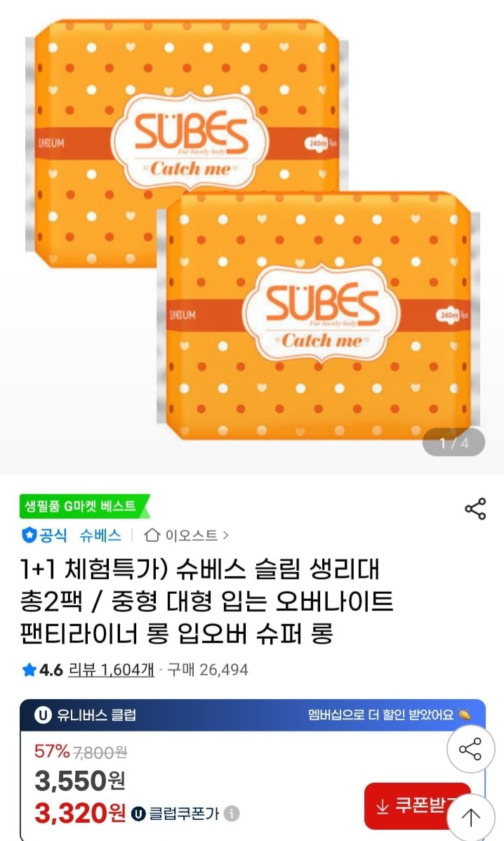The image size is (504, 841).
Task: Tap the 3,320원 club coupon price
Action: point(81,814)
